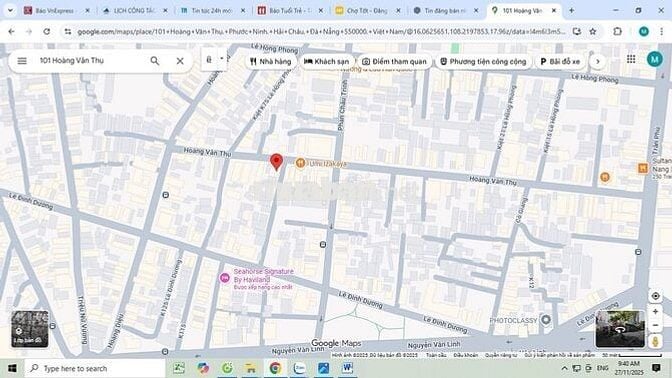Click the search magnifier in Maps search box

tap(155, 61)
